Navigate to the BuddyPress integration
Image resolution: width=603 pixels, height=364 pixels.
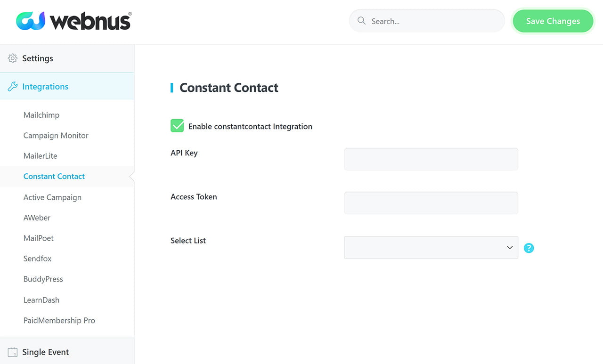tap(43, 279)
